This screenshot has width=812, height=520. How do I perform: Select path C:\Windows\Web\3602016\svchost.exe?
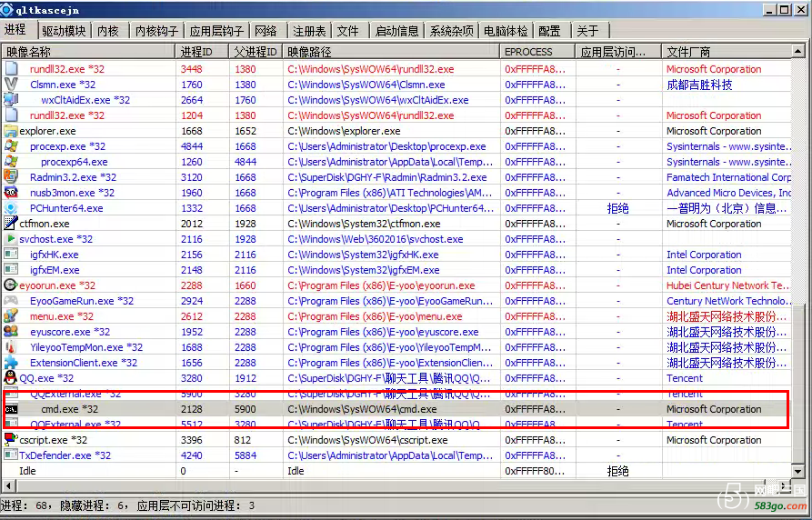376,239
